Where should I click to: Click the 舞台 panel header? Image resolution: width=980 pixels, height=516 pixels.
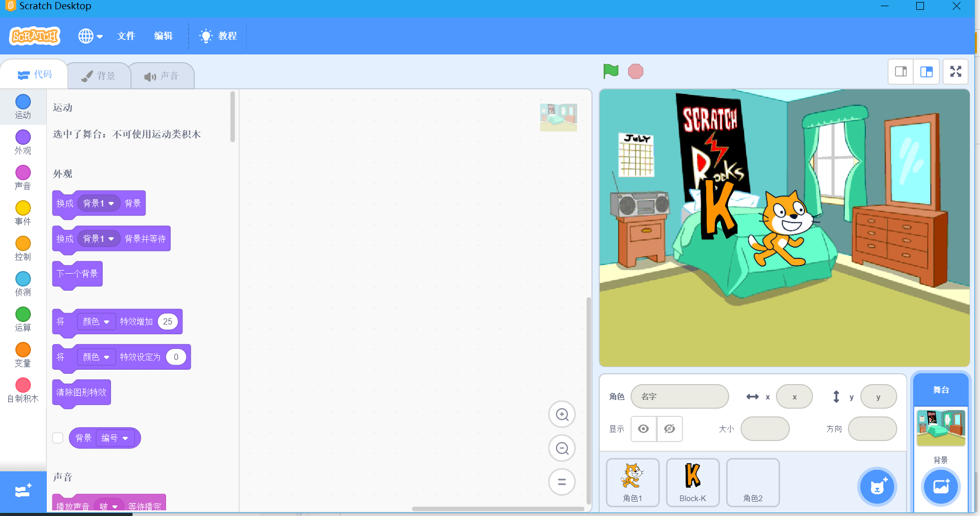941,390
